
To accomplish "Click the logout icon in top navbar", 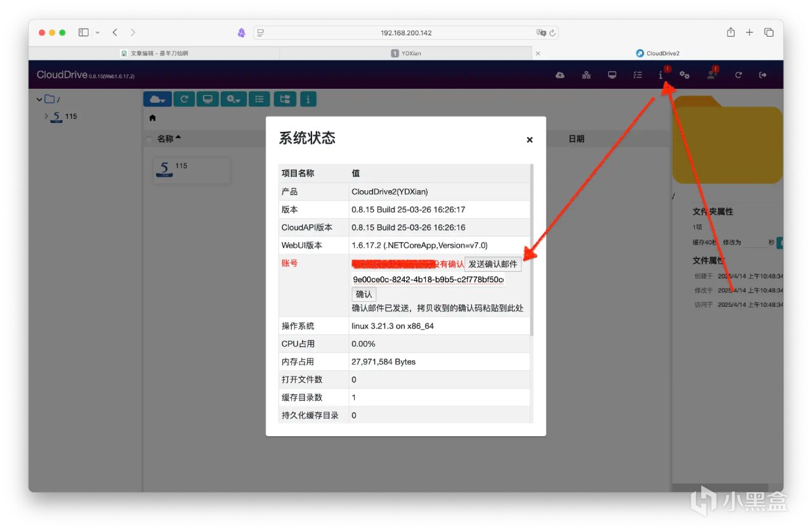I will 763,75.
